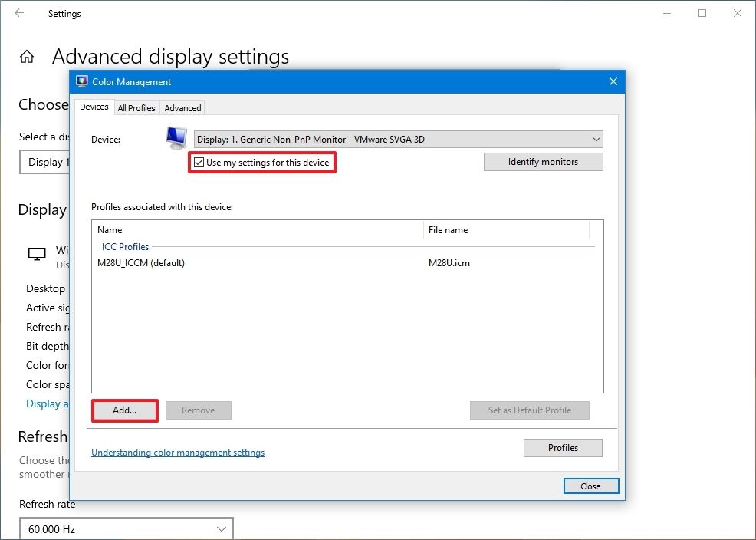The image size is (756, 540).
Task: Open Understanding color management settings link
Action: tap(177, 453)
